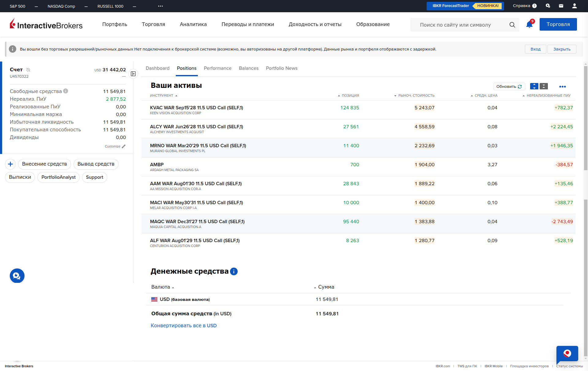
Task: Click the blue plus icon near Внесение средств
Action: [10, 164]
